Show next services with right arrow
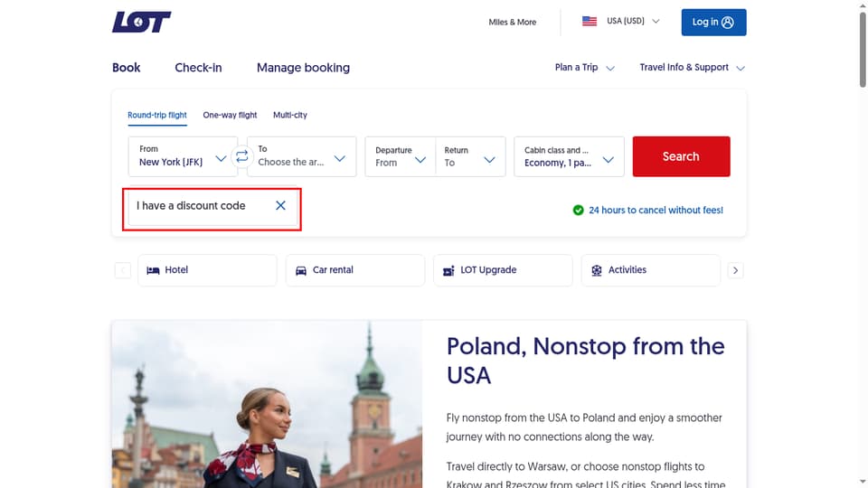This screenshot has height=488, width=868. (735, 270)
